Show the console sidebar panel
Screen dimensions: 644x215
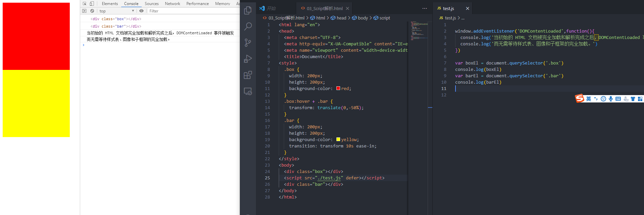pos(84,11)
